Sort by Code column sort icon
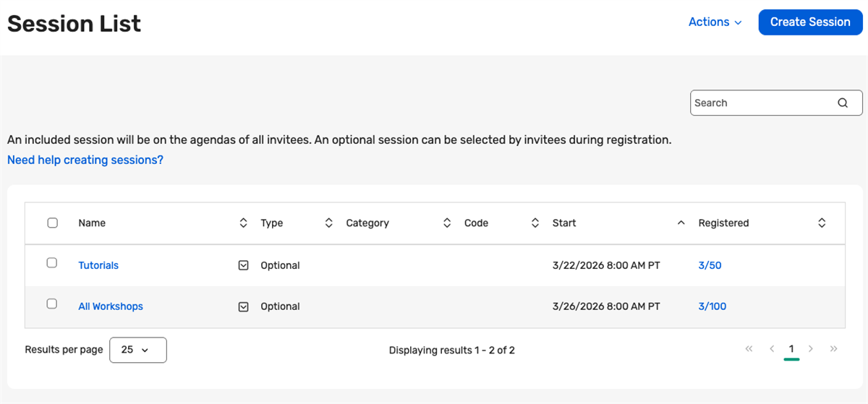Image resolution: width=868 pixels, height=404 pixels. point(535,223)
